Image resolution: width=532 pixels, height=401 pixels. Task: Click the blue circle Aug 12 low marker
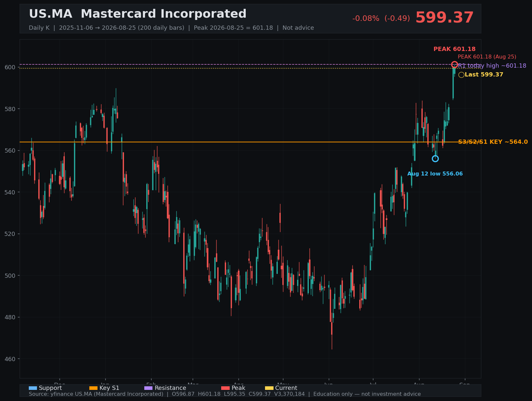(x=435, y=159)
